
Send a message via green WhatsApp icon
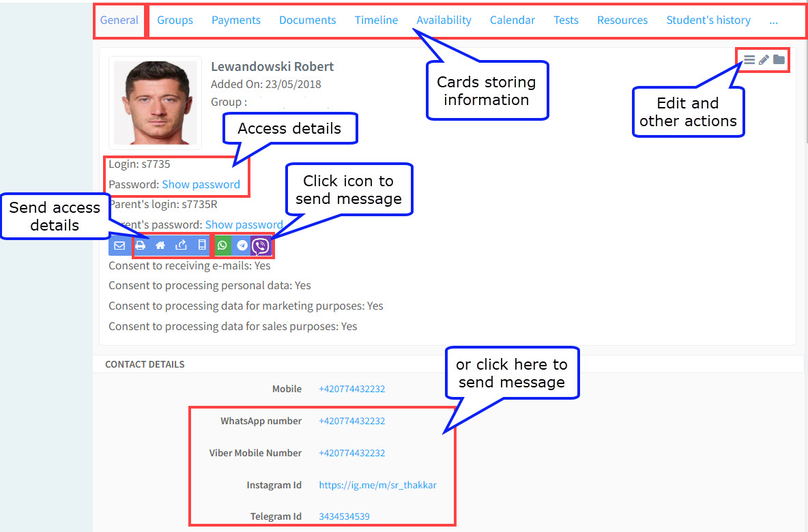(x=222, y=246)
